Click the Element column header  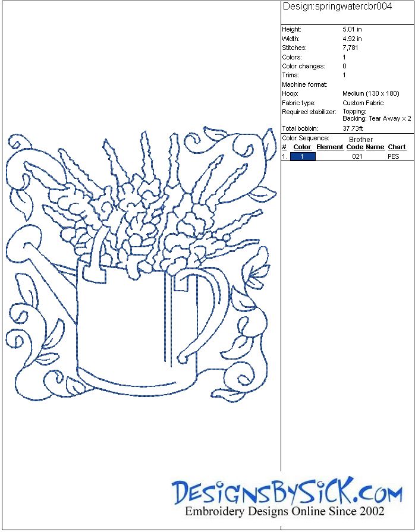click(329, 147)
